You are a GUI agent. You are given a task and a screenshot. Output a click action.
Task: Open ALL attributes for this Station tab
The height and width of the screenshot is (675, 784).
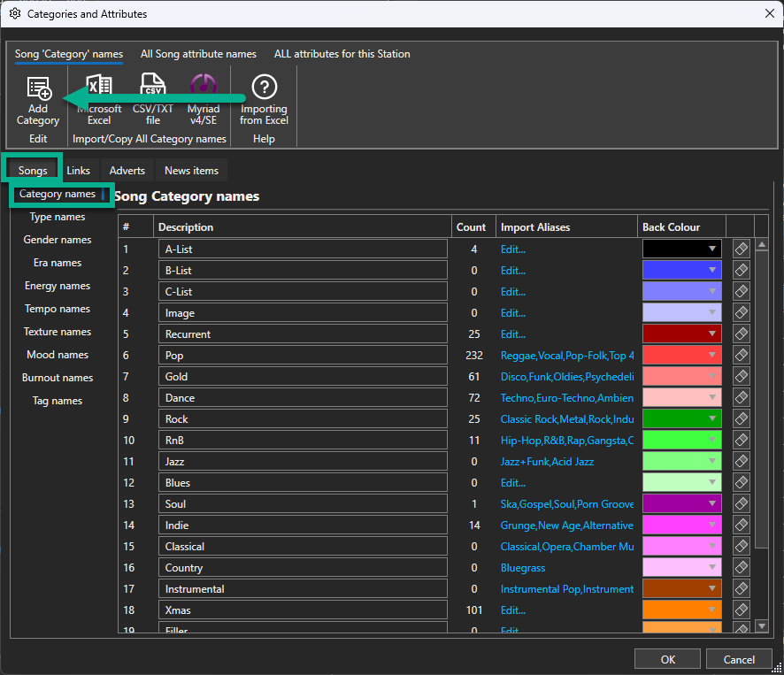pyautogui.click(x=342, y=54)
